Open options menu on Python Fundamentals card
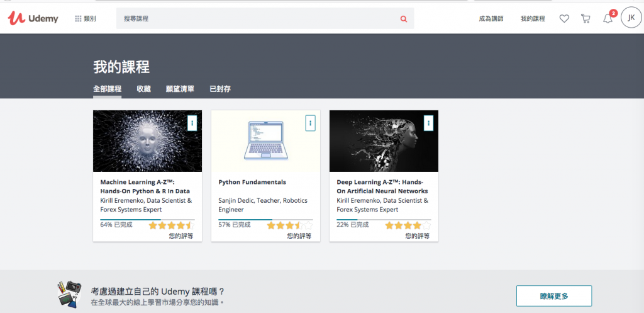The height and width of the screenshot is (313, 644). tap(311, 123)
